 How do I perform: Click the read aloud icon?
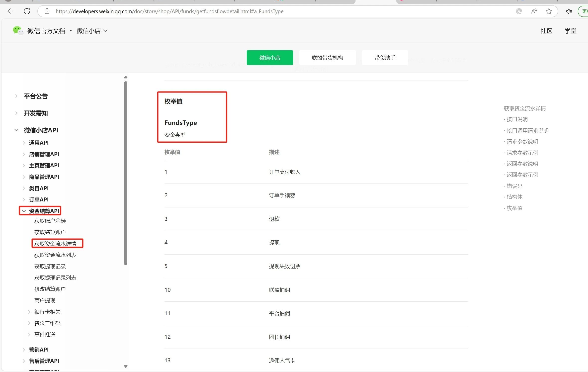(x=534, y=11)
